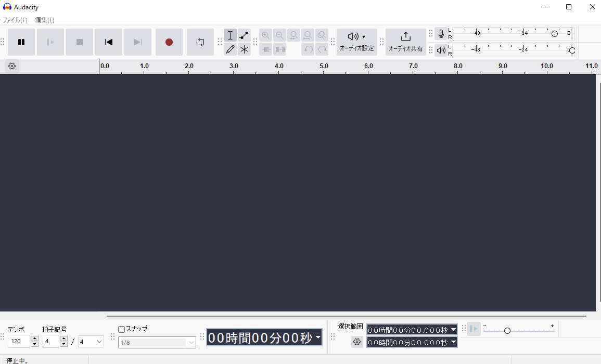Open the 編集(E) menu

click(x=44, y=20)
